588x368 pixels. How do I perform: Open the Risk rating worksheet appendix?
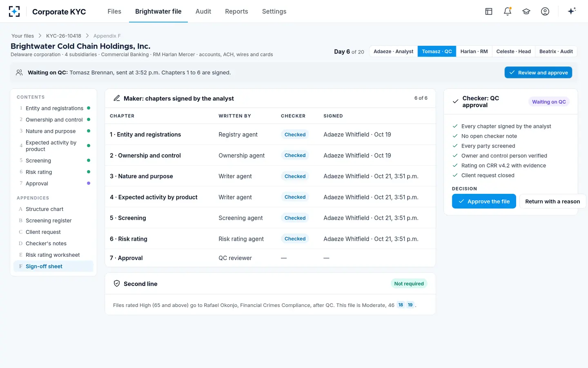click(53, 255)
